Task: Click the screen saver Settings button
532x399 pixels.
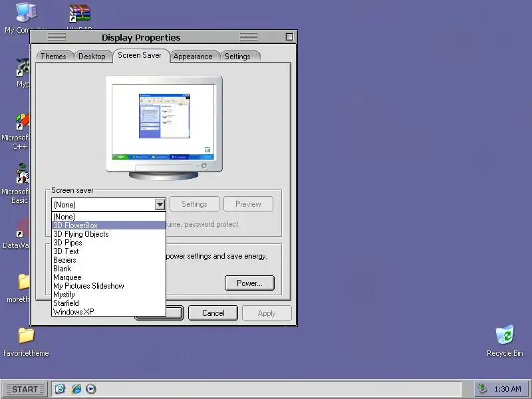Action: [194, 204]
